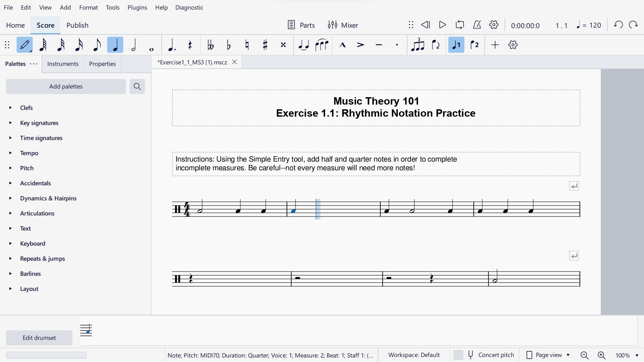
Task: Rewind playback to start
Action: click(426, 25)
